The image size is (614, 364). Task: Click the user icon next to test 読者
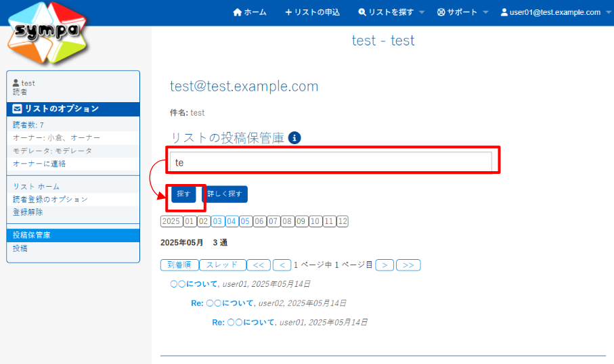click(16, 83)
